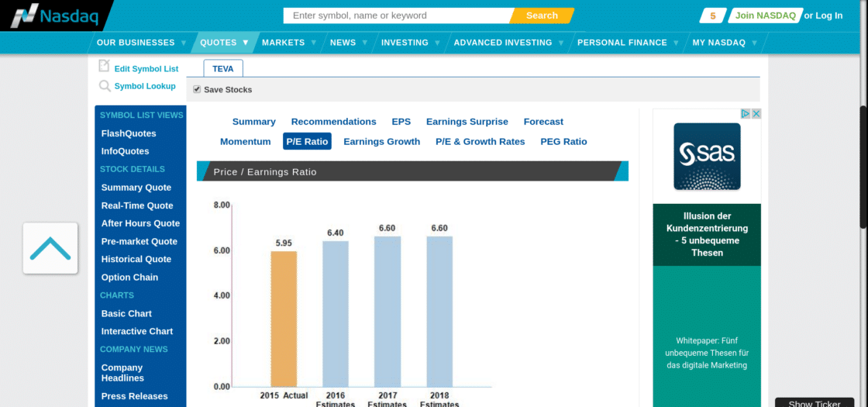Switch to the Recommendations tab
Image resolution: width=868 pixels, height=407 pixels.
click(334, 122)
